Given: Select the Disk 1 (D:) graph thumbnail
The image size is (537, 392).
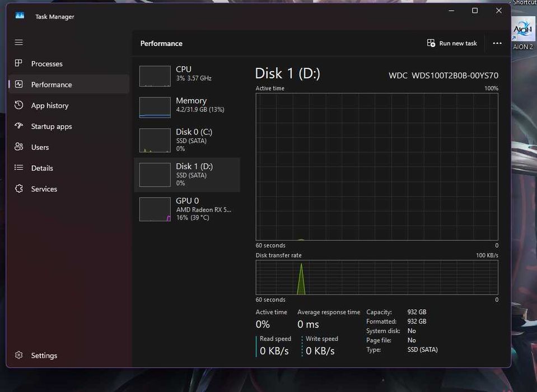Looking at the screenshot, I should point(155,175).
